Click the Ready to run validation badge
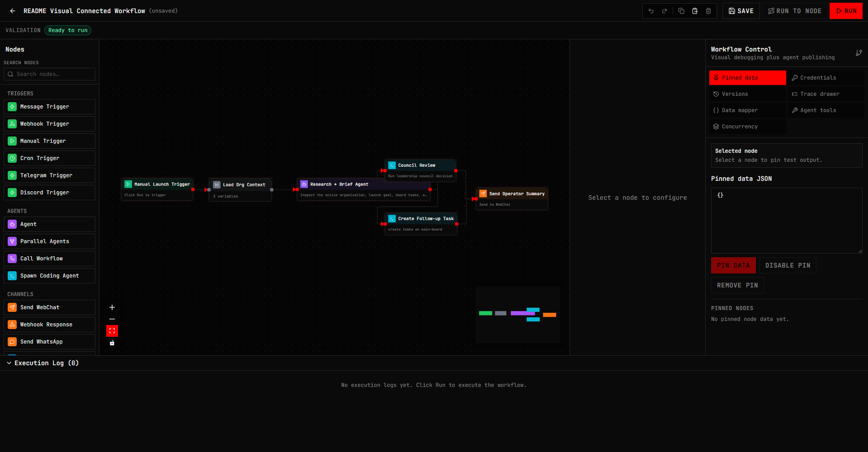 coord(68,30)
